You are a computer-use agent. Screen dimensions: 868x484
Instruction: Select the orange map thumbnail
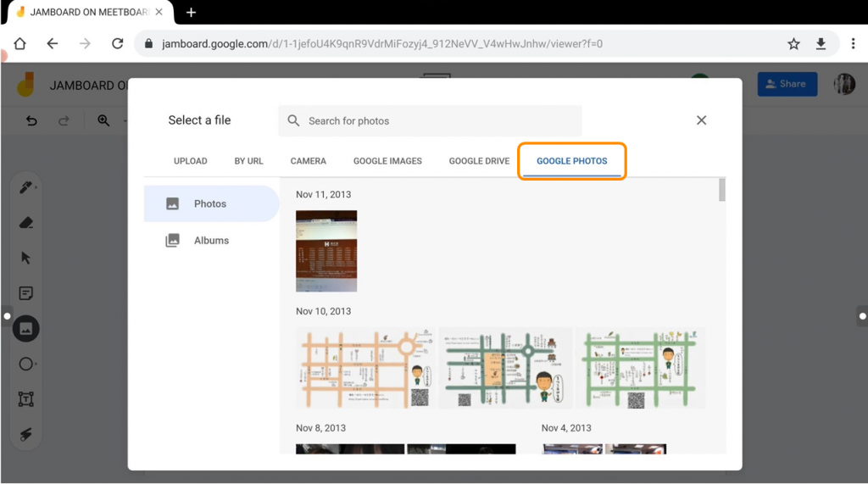pos(366,368)
